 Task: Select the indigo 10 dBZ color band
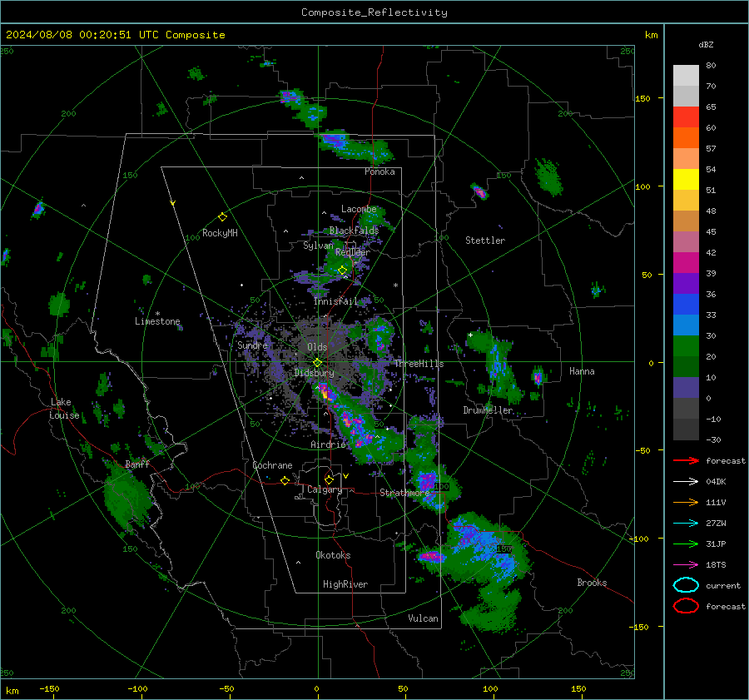click(686, 387)
